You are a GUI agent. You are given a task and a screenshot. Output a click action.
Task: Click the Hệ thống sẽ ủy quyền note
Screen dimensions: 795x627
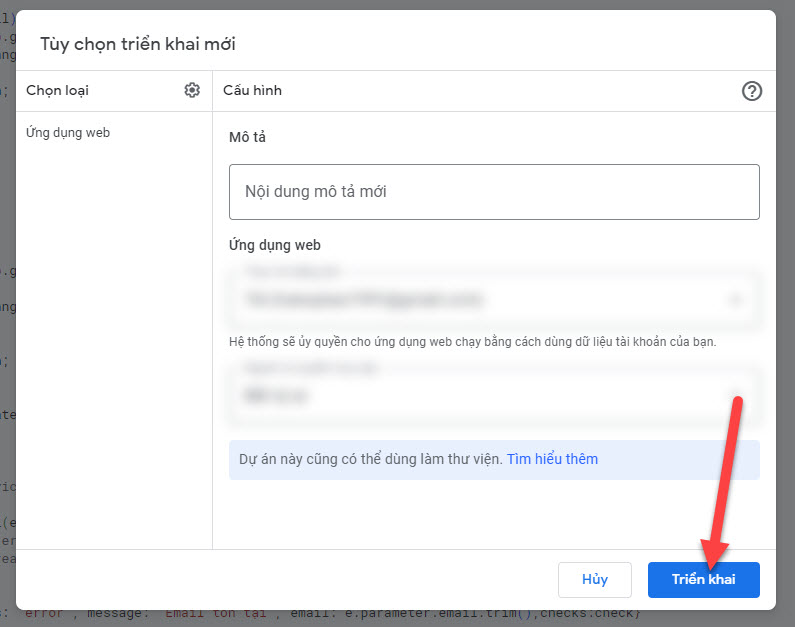[x=472, y=341]
